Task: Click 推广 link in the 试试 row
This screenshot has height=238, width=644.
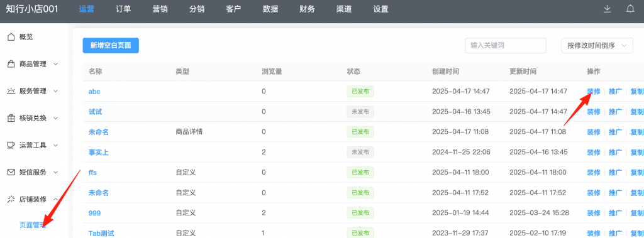Action: 615,112
